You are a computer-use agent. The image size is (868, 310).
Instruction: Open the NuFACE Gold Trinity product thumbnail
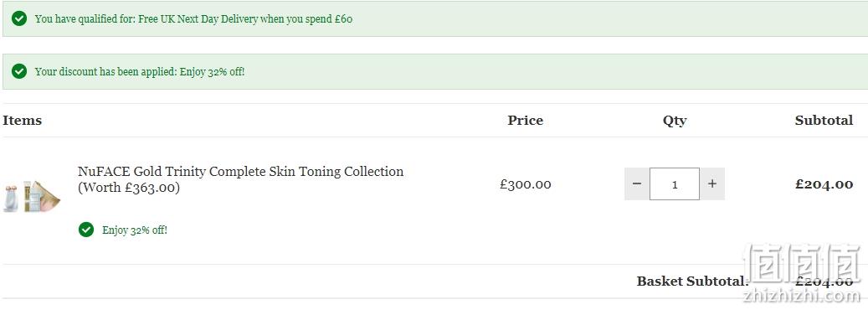(31, 197)
